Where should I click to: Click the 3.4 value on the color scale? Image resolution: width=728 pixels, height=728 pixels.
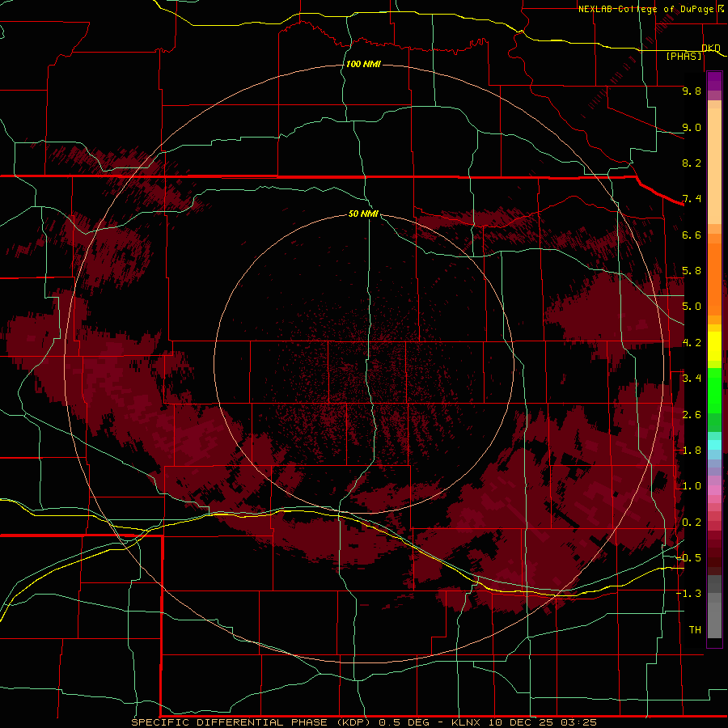[692, 379]
